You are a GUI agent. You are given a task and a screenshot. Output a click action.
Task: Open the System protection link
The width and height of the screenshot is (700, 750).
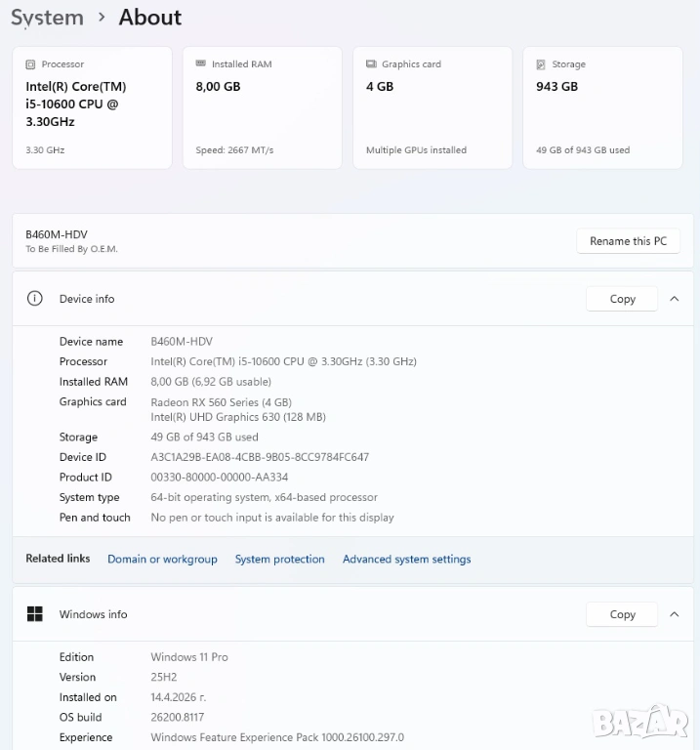click(x=279, y=560)
